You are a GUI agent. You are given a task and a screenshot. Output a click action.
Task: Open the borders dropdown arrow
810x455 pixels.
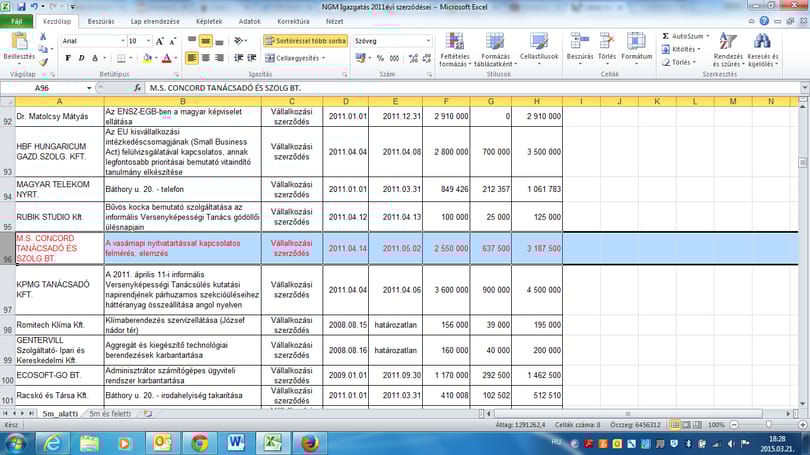(131, 58)
